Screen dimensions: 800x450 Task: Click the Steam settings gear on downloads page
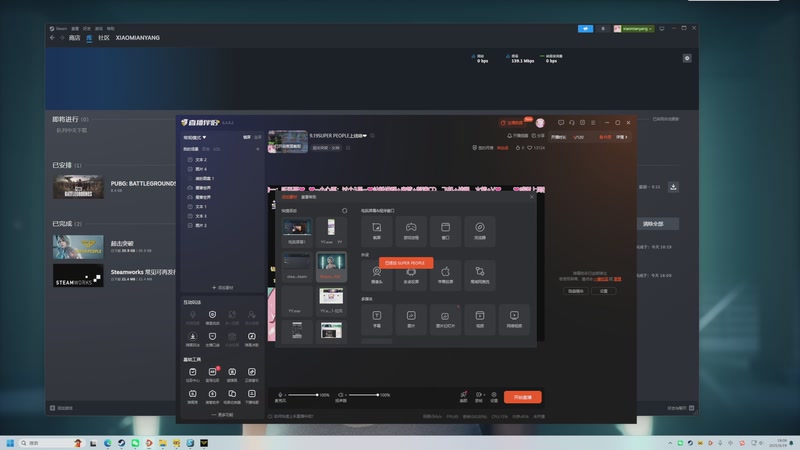click(687, 58)
